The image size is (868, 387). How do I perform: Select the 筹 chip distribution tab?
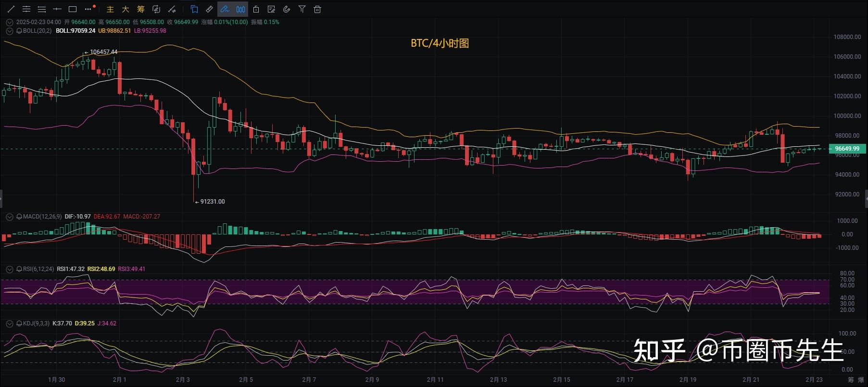pyautogui.click(x=140, y=9)
